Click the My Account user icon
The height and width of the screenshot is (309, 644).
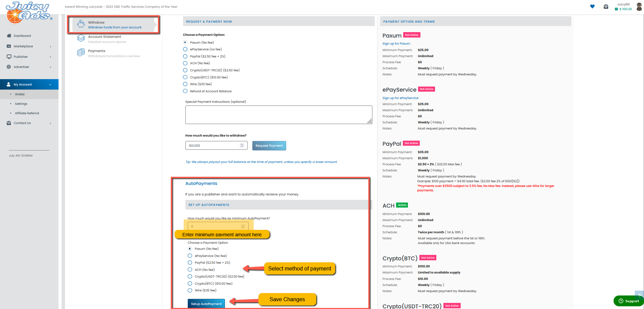pos(9,85)
